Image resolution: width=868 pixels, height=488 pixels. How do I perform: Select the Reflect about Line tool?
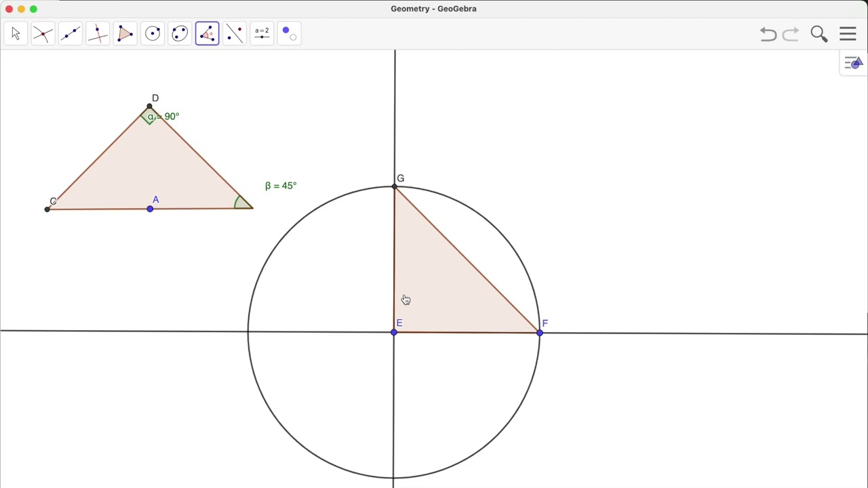click(x=235, y=33)
